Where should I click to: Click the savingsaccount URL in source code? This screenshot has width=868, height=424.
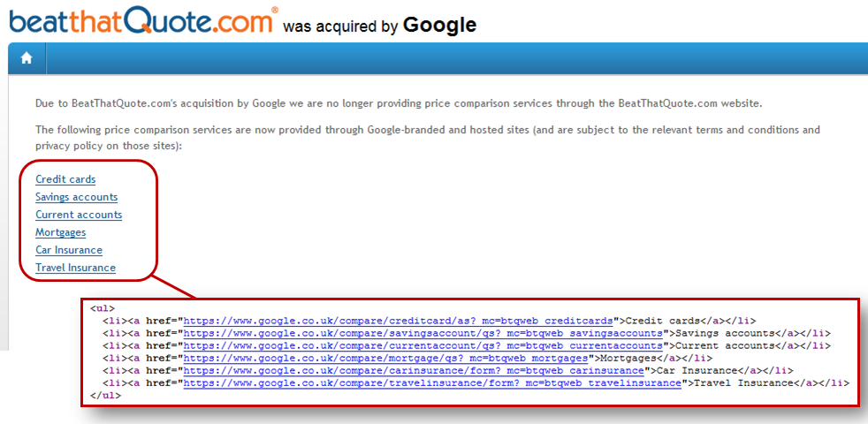[423, 333]
